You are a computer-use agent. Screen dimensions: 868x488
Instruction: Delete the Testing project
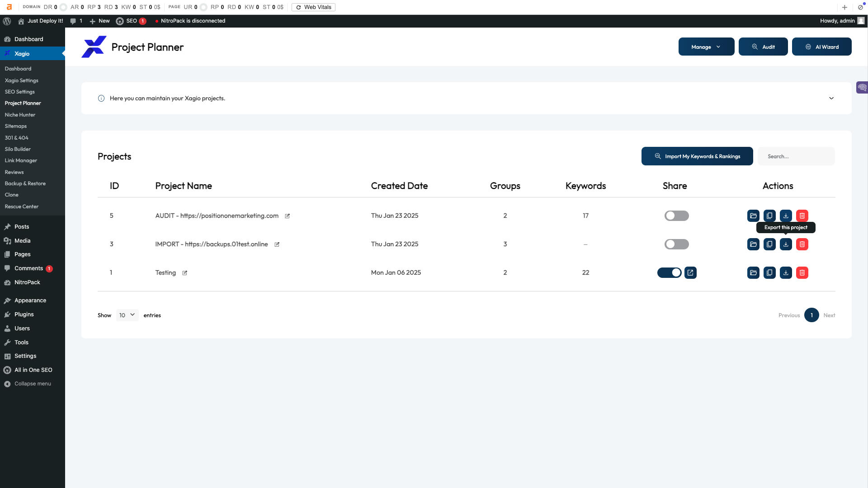point(802,273)
